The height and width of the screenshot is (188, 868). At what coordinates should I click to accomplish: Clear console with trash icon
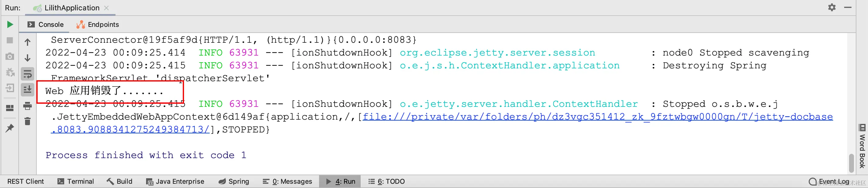[x=28, y=121]
